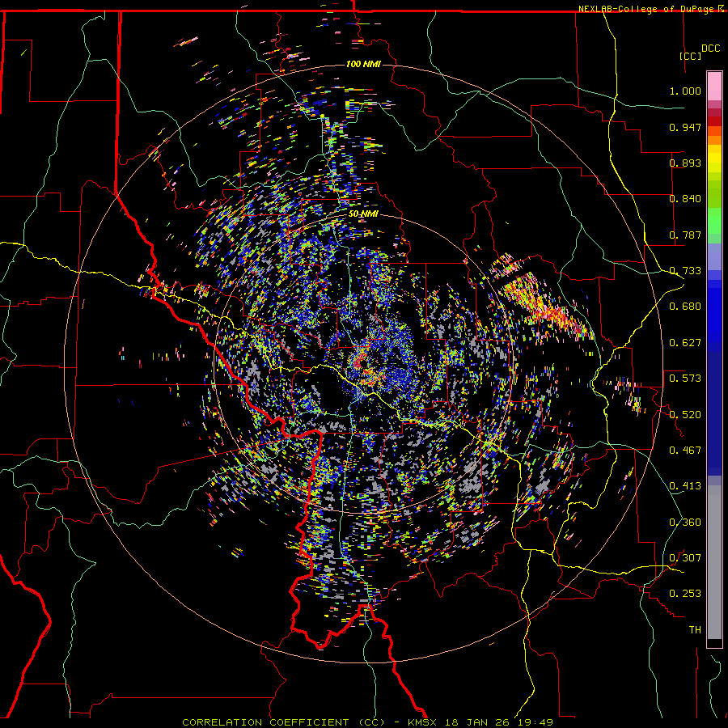Select the 0.467 legend value
Screen dimensions: 728x728
click(685, 451)
